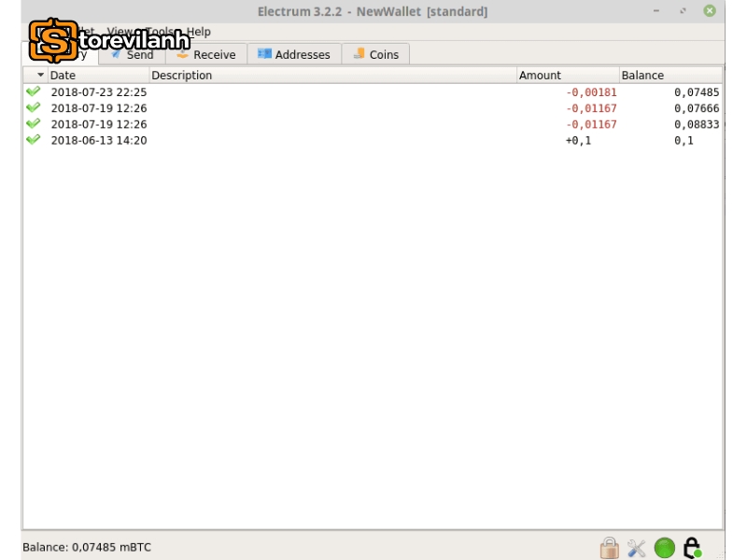
Task: Select the 2018-06-13 14:20 transaction date
Action: tap(99, 141)
